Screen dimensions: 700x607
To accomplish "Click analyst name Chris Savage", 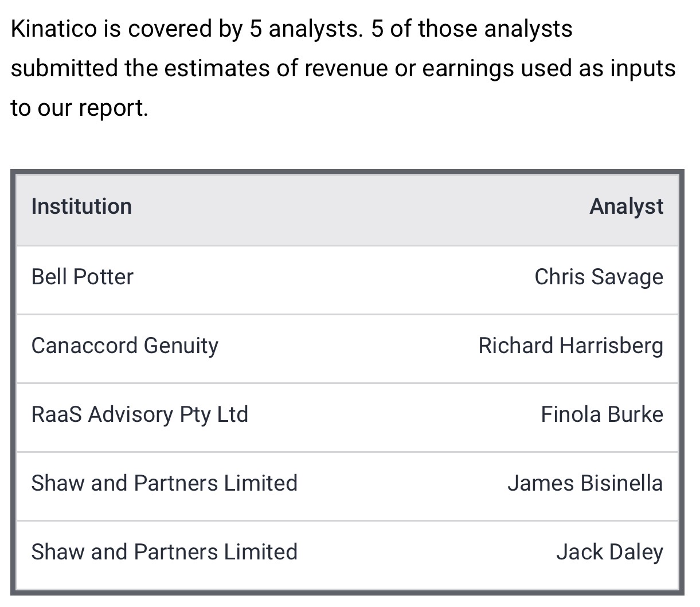I will (599, 277).
